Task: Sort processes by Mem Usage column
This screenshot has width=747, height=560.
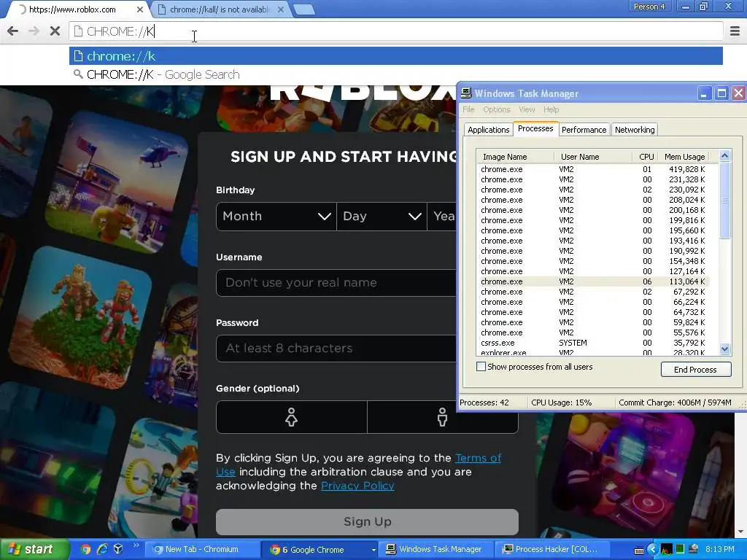Action: click(684, 157)
